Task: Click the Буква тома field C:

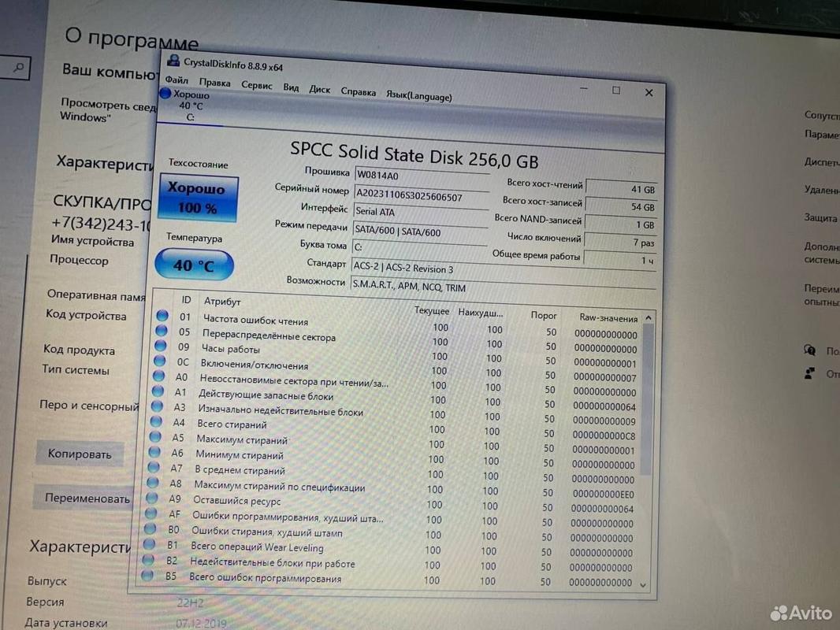Action: (419, 248)
